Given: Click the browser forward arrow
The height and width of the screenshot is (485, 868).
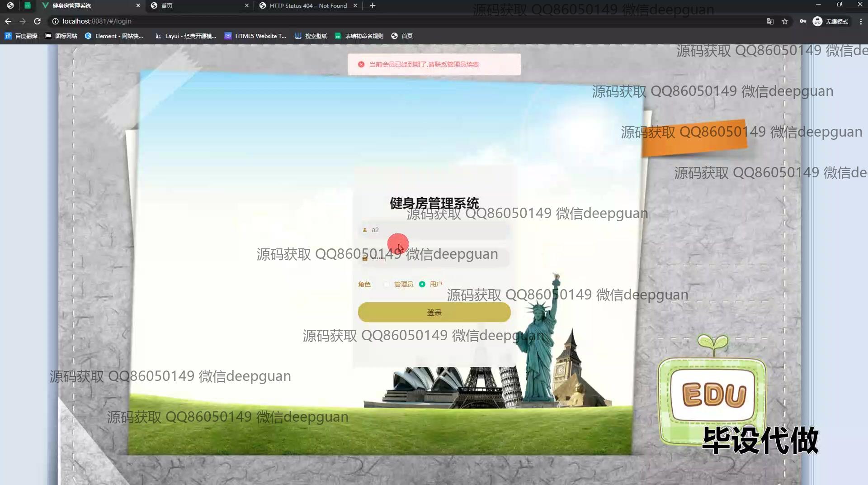Looking at the screenshot, I should [23, 21].
